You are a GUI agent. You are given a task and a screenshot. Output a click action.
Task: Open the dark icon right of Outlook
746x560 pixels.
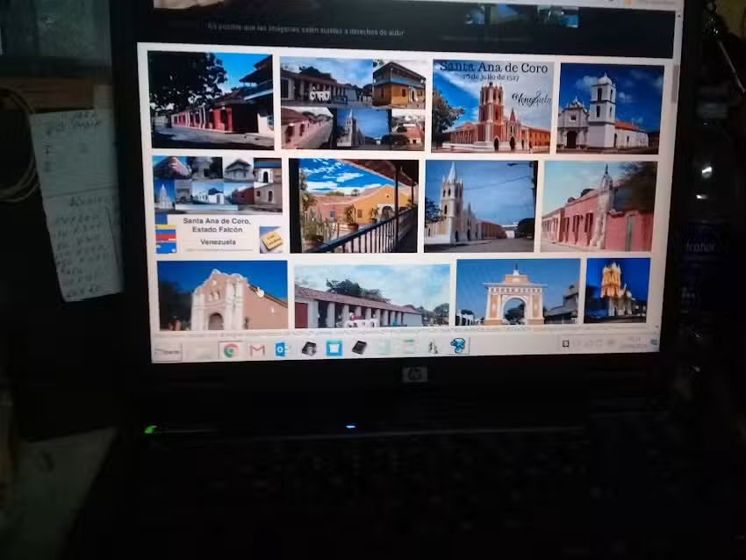(x=308, y=348)
